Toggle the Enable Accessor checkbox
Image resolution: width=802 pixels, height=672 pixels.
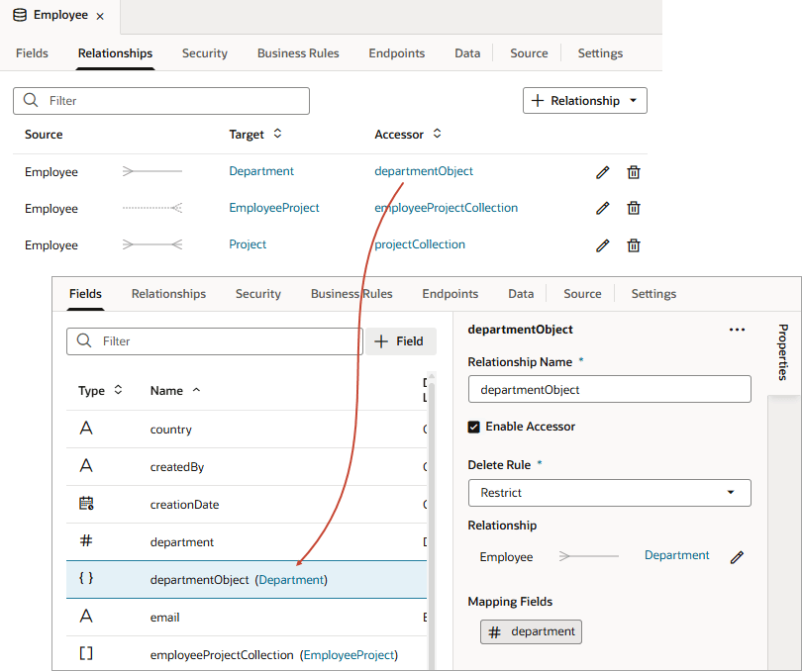pos(473,427)
